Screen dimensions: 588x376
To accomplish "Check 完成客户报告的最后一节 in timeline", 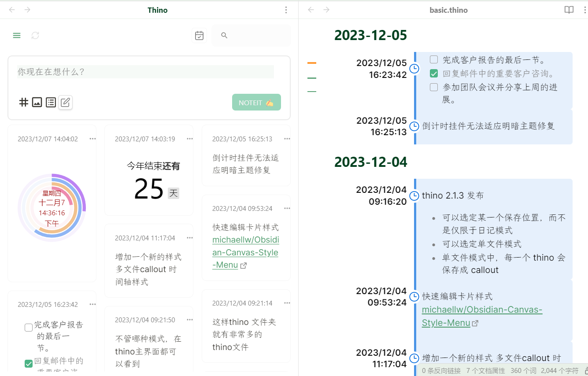I will (434, 59).
